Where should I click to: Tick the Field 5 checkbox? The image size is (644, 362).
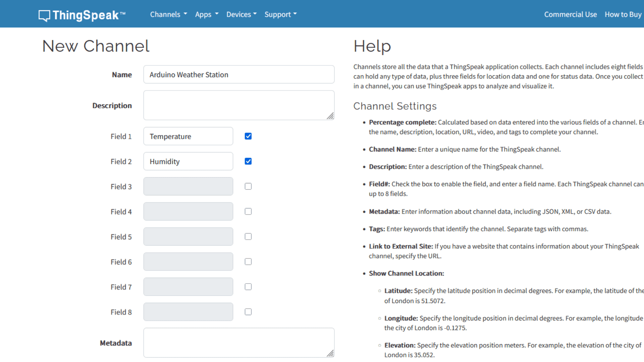point(248,237)
